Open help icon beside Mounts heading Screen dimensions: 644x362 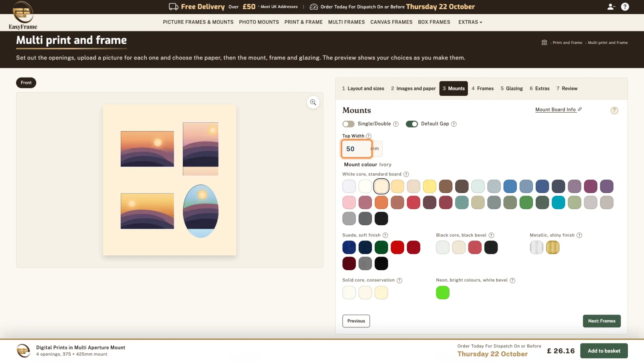pyautogui.click(x=614, y=111)
